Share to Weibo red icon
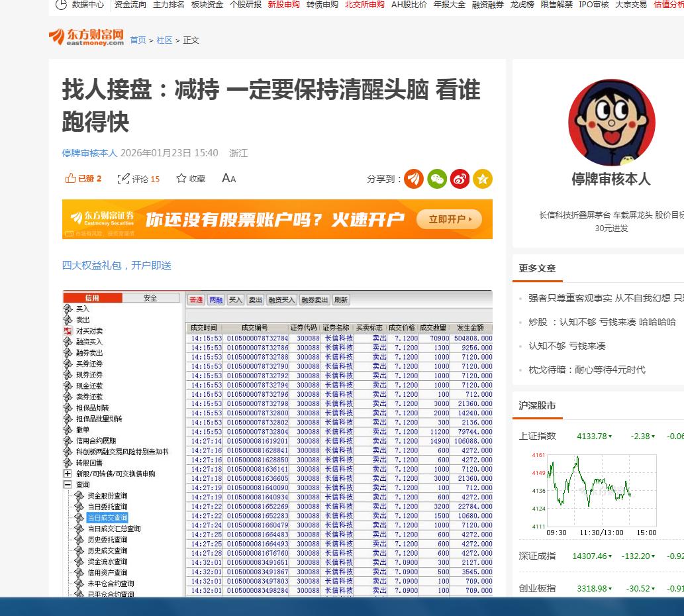 460,179
